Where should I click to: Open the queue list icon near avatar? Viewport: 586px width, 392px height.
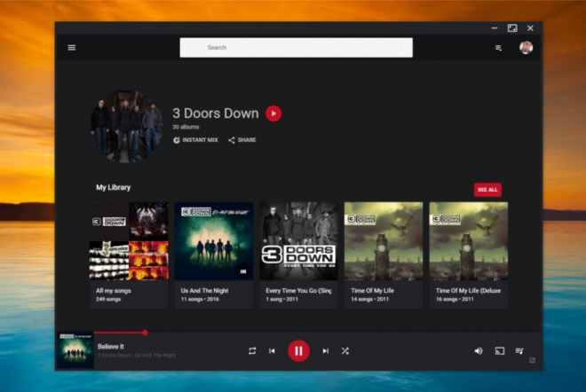pyautogui.click(x=498, y=48)
